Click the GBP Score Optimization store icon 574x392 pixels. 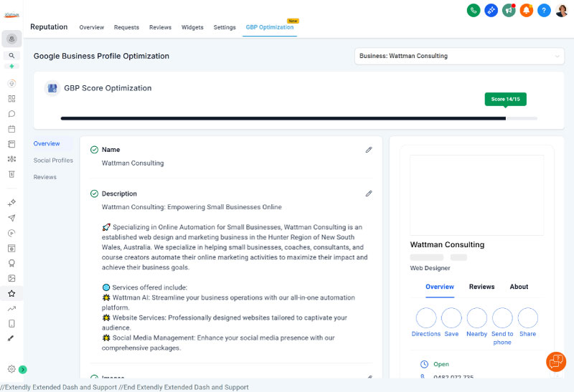click(52, 88)
